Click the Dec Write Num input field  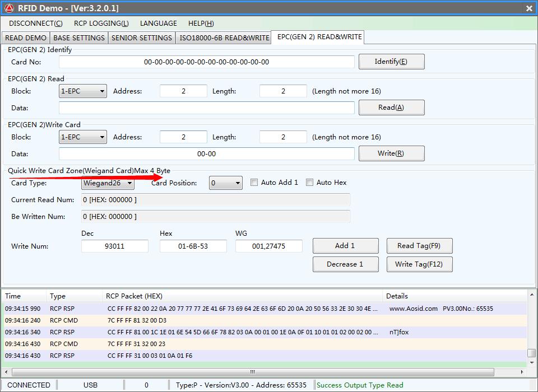(x=115, y=246)
